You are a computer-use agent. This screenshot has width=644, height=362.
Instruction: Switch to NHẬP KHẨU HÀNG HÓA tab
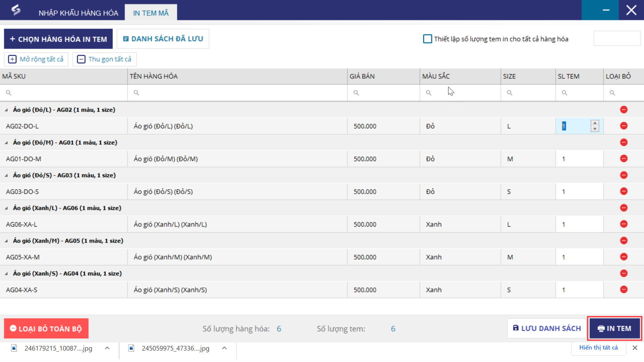coord(78,13)
